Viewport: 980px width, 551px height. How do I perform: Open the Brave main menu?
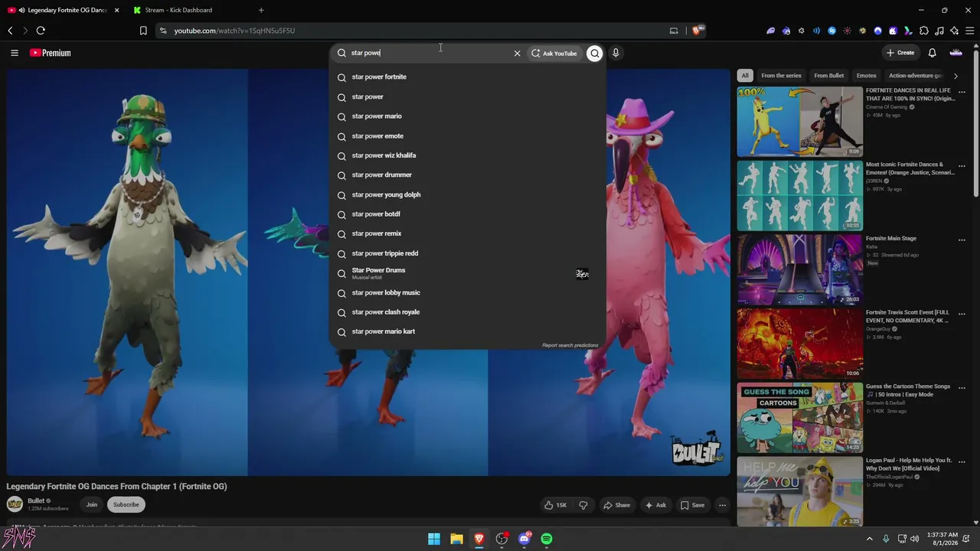tap(969, 31)
